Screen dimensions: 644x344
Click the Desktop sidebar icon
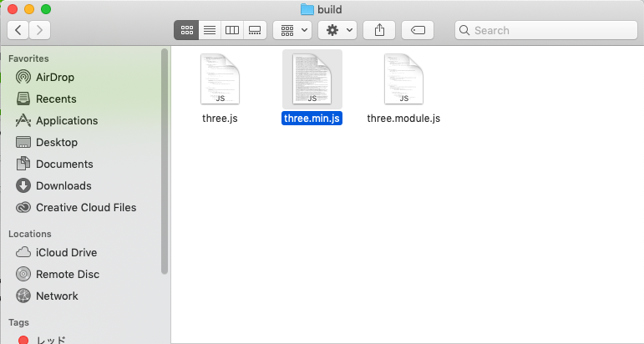tap(23, 142)
